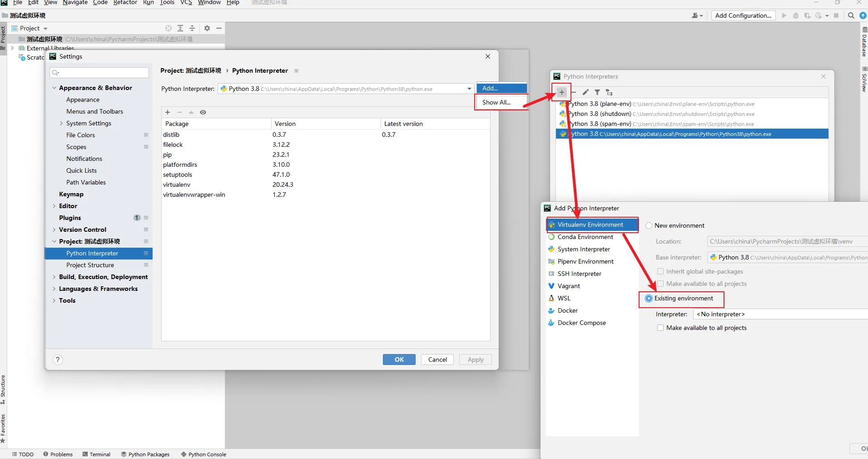
Task: Open Database tool window on right strip
Action: point(864,42)
